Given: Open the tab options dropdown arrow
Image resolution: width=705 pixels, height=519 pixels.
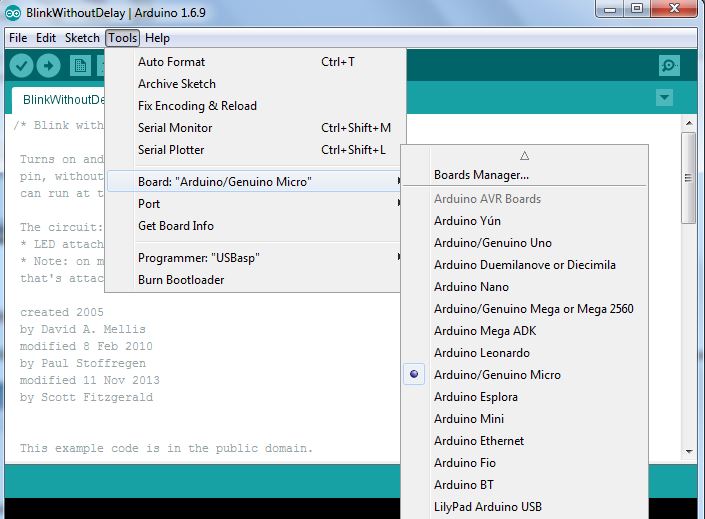Looking at the screenshot, I should tap(664, 97).
